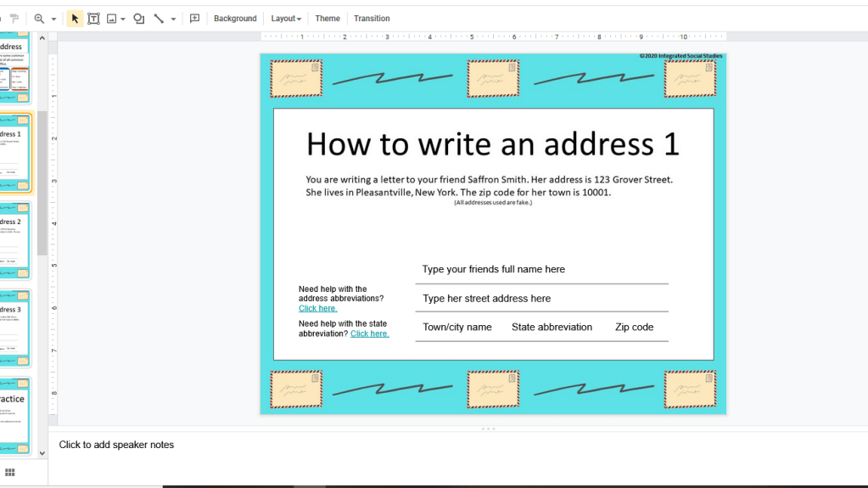Click the paint format roller icon
Viewport: 868px width, 488px height.
tap(14, 19)
